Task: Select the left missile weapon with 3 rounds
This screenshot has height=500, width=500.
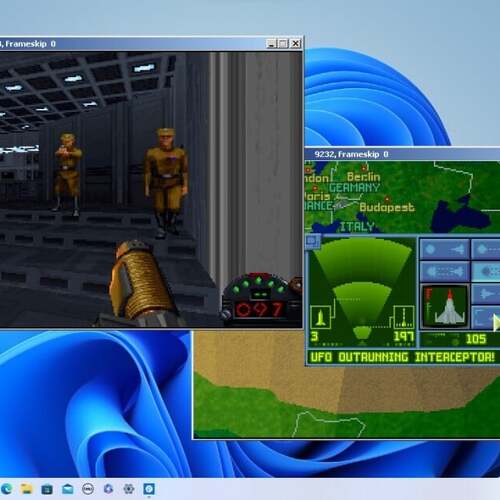Action: coord(320,317)
